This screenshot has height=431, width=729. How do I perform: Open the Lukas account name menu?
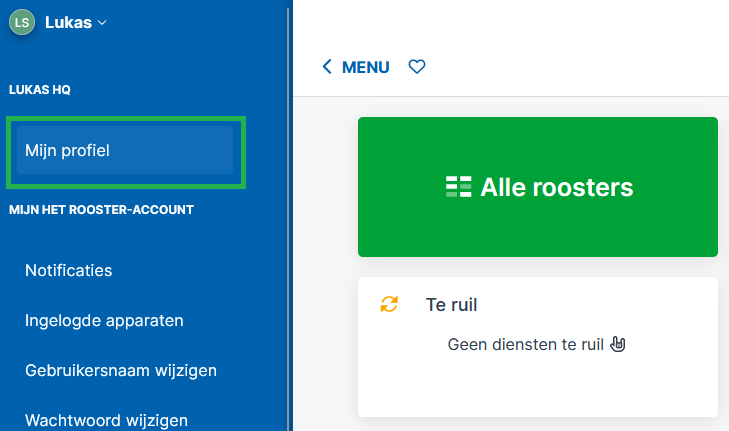(68, 22)
